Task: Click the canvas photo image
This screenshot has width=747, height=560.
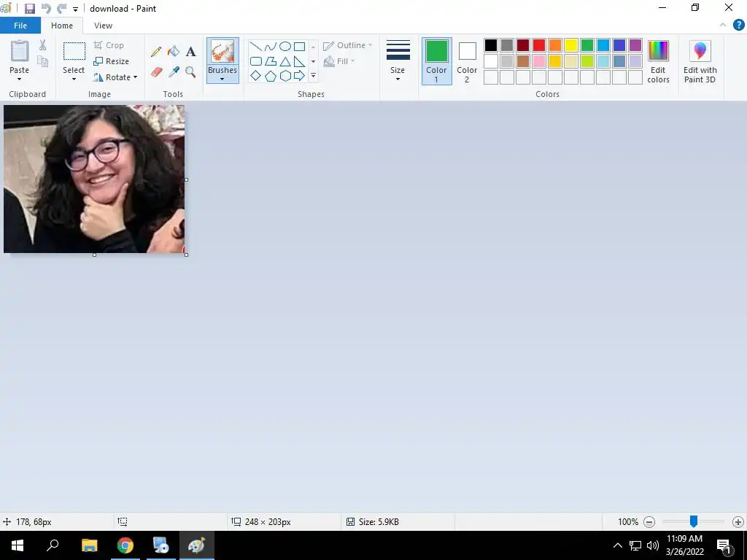Action: [94, 179]
